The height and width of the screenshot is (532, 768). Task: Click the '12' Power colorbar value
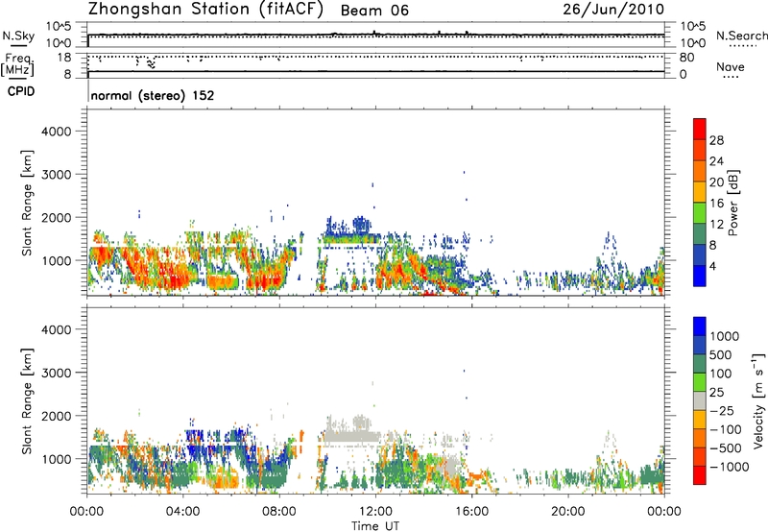pos(716,225)
